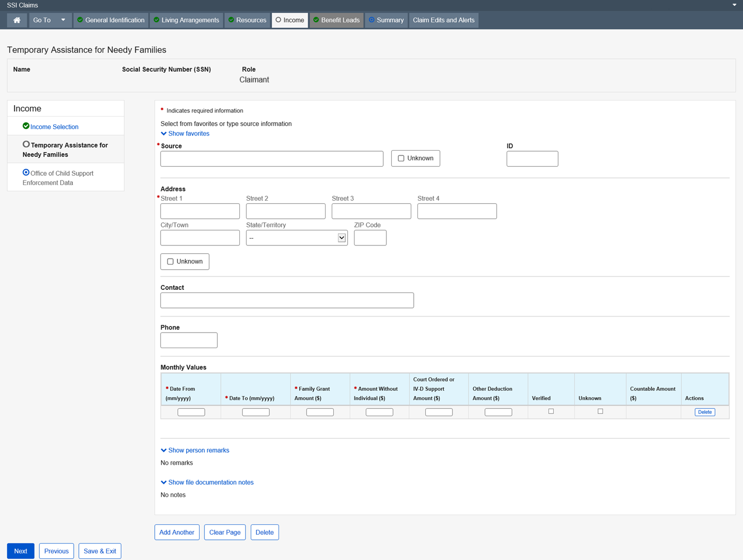Click the Home icon in navigation bar

point(17,20)
